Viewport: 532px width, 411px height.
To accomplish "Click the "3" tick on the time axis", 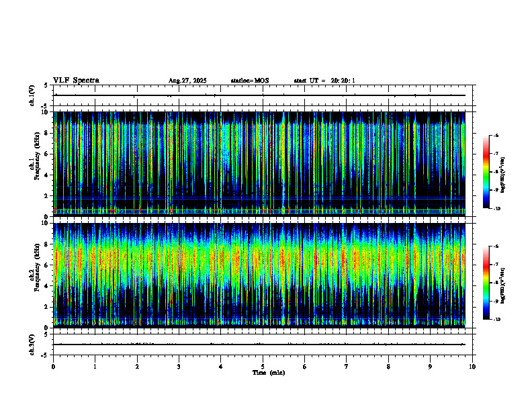I will click(179, 367).
